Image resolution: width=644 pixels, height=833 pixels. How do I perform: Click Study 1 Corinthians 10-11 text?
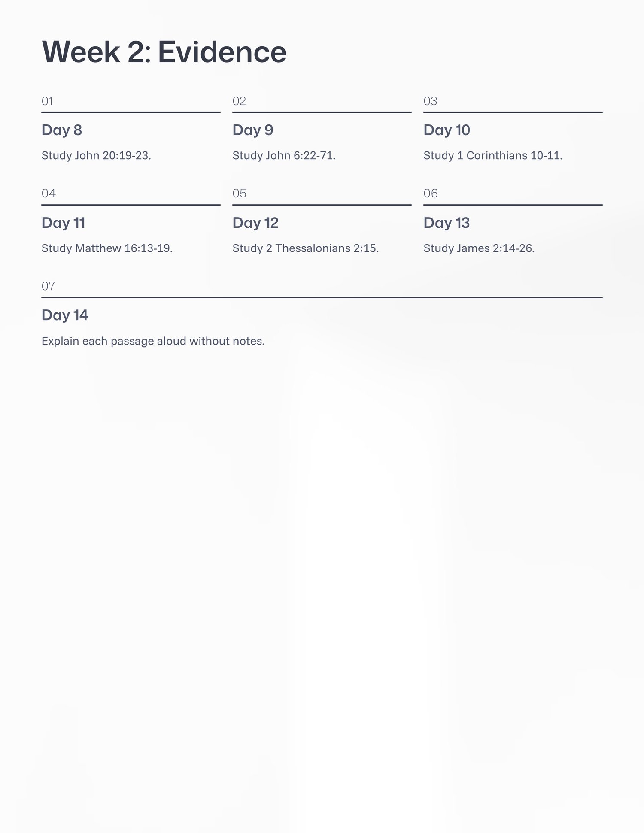tap(493, 155)
